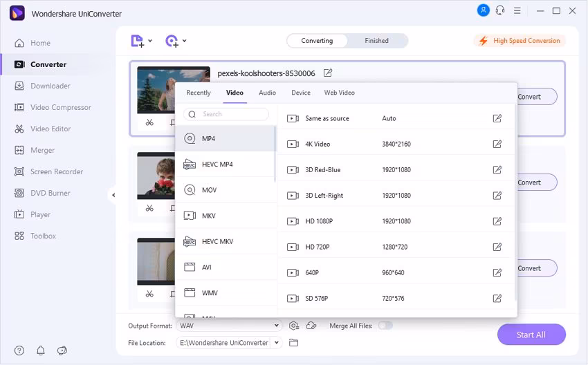Enable High Speed Conversion

(520, 41)
